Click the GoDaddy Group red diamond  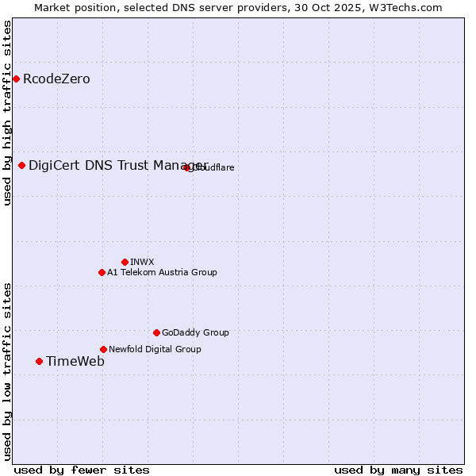[156, 332]
